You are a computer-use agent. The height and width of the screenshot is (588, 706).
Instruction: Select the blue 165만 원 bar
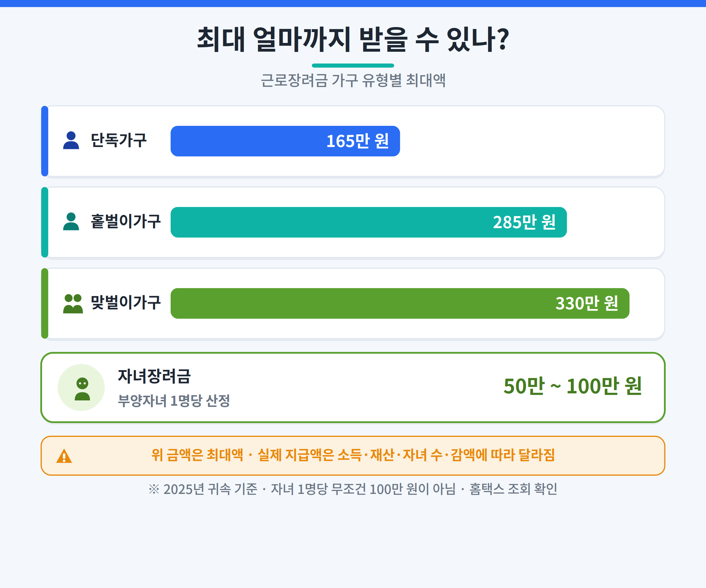[285, 141]
